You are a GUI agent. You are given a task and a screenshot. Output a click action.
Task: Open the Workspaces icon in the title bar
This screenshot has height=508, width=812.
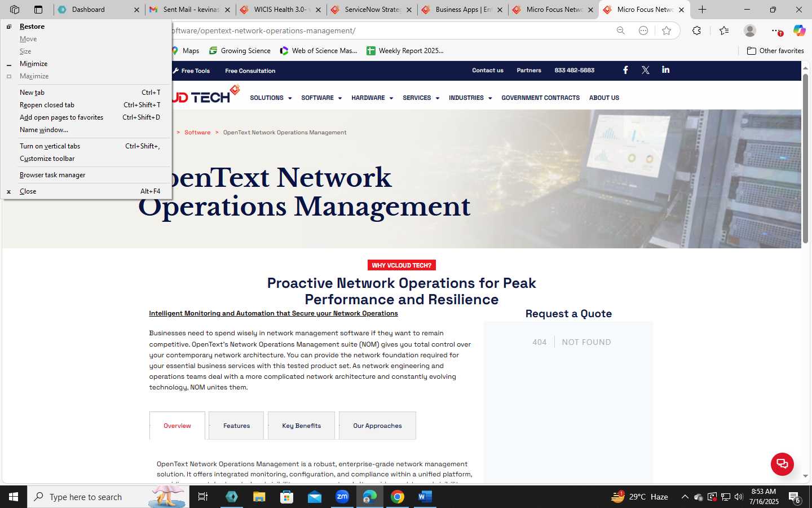15,10
